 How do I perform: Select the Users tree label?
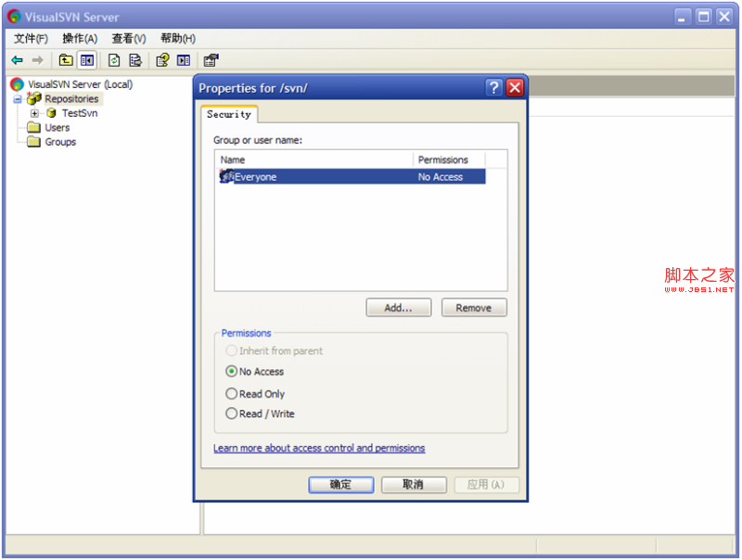(x=58, y=127)
